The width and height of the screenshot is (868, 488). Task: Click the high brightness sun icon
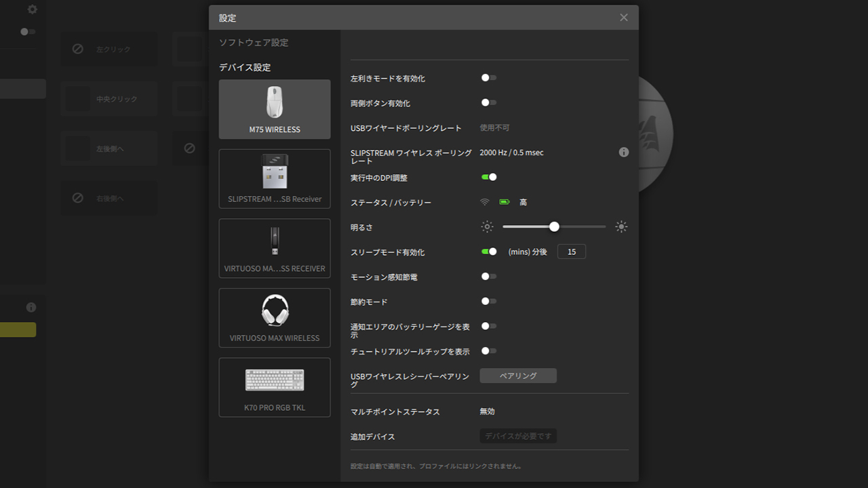[621, 227]
